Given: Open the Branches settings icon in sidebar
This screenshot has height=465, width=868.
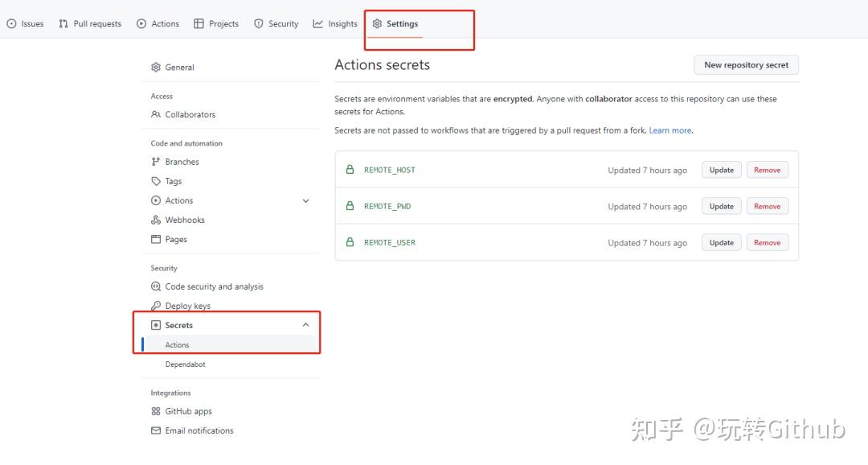Looking at the screenshot, I should tap(156, 161).
